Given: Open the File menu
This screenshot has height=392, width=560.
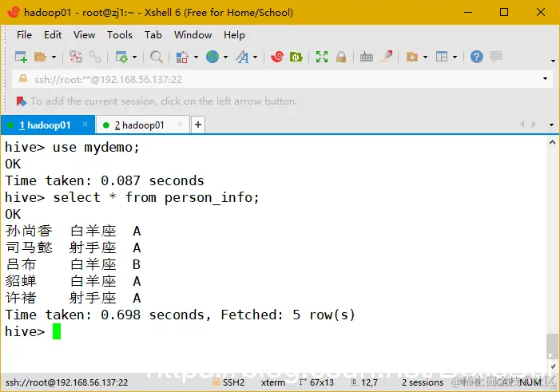Looking at the screenshot, I should pos(24,35).
